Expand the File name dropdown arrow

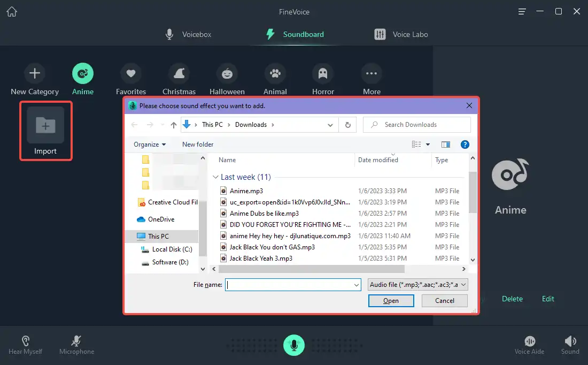[x=356, y=285]
